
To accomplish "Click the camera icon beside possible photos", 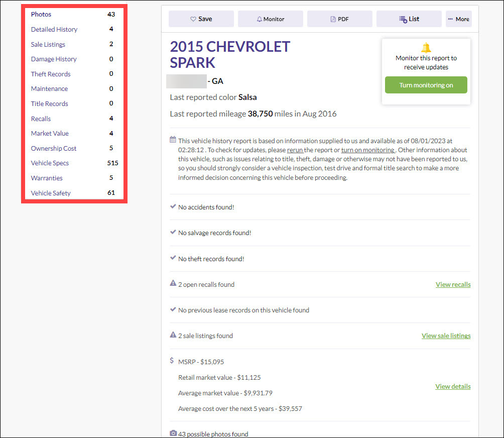I will tap(173, 433).
